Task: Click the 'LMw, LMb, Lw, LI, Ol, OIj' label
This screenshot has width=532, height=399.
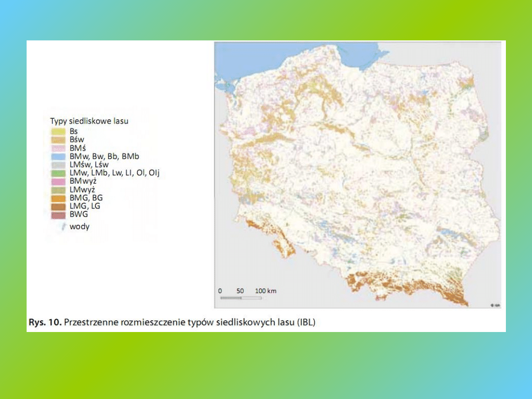Action: [115, 173]
